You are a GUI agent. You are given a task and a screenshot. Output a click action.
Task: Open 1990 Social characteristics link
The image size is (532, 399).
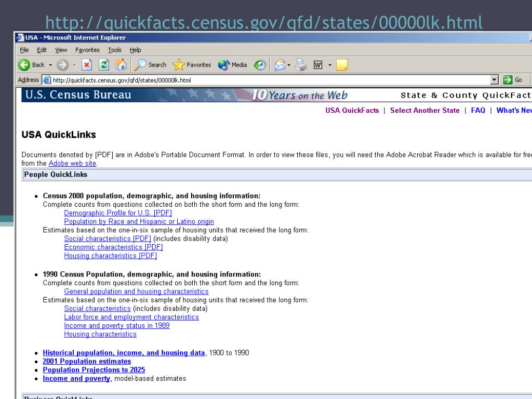97,309
